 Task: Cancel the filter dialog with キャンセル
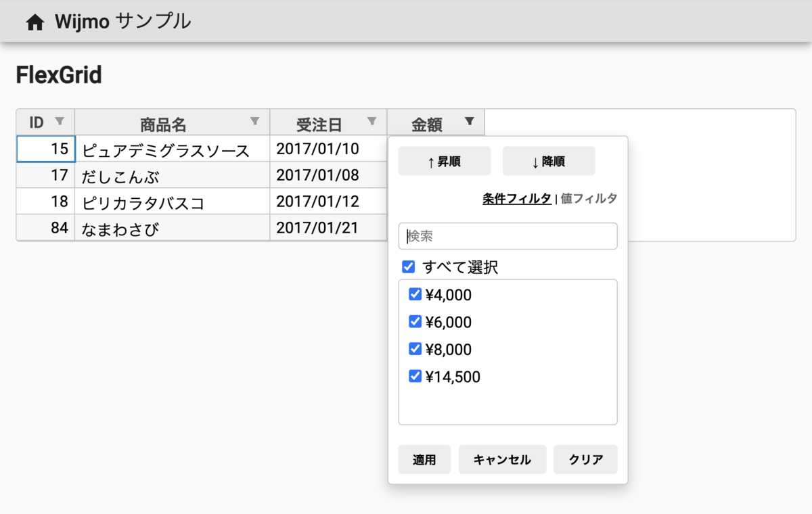[502, 459]
